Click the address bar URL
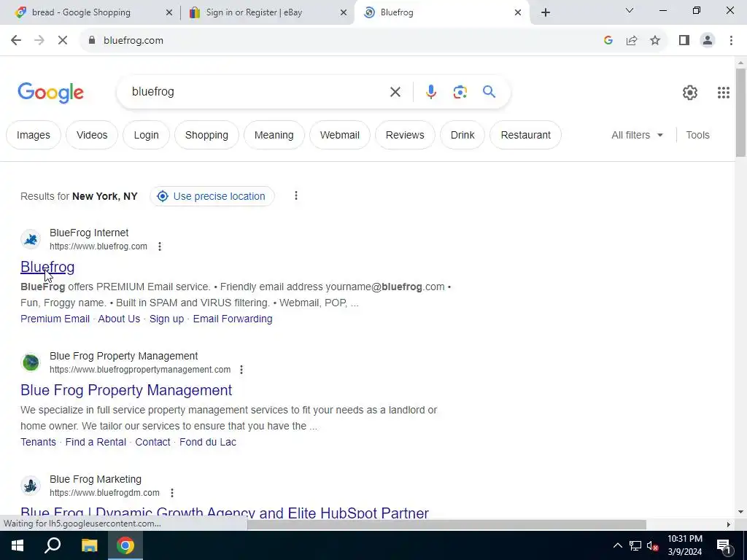The height and width of the screenshot is (560, 747). coord(133,41)
